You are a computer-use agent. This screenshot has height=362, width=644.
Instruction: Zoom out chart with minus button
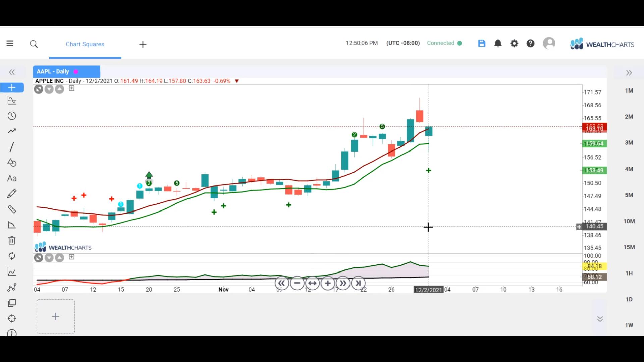coord(297,283)
